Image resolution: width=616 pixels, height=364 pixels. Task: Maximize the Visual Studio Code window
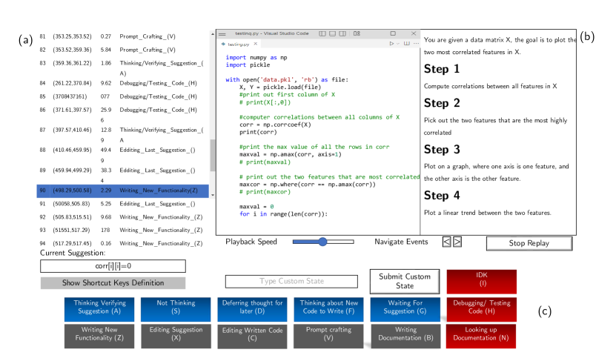coord(393,33)
